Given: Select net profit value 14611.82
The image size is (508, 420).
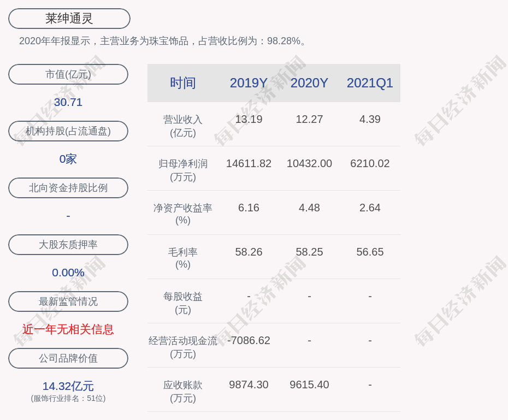Looking at the screenshot, I should (249, 163).
